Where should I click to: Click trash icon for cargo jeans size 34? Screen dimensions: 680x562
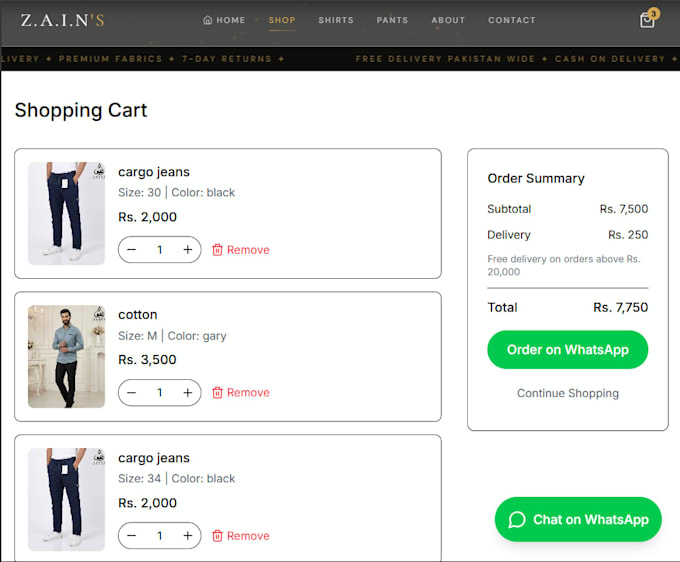tap(217, 536)
